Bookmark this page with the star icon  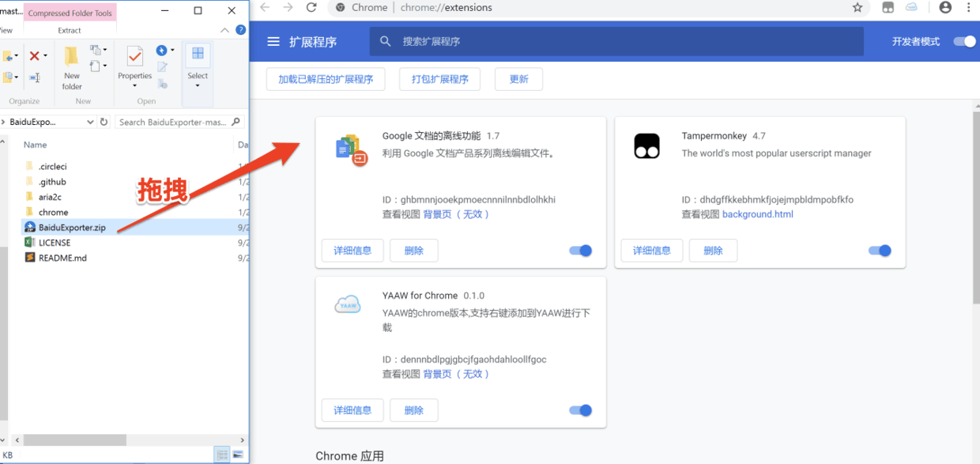click(x=857, y=7)
